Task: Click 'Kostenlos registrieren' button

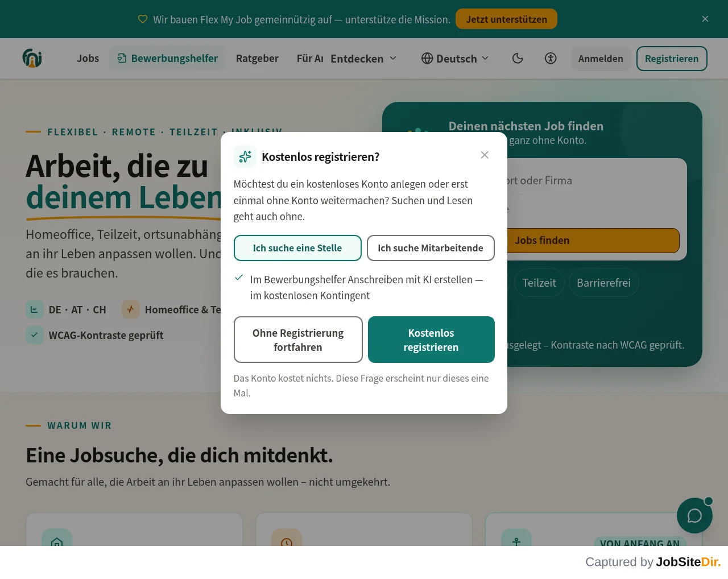Action: [x=431, y=340]
